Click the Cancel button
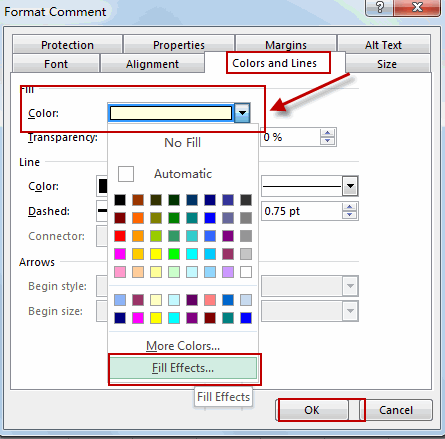This screenshot has height=439, width=445. (x=396, y=410)
